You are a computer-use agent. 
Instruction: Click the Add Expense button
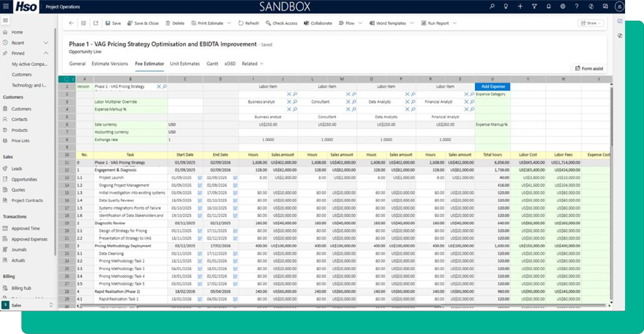[x=492, y=86]
